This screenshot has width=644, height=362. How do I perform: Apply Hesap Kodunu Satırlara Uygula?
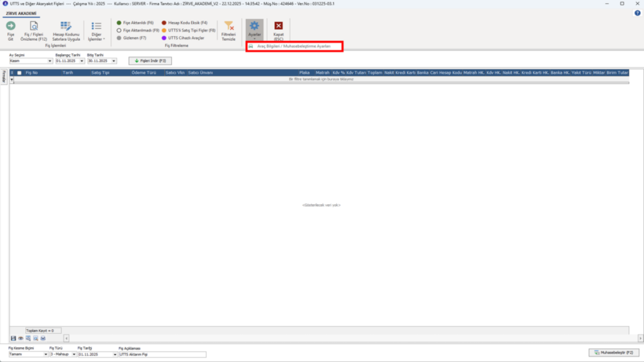point(65,31)
